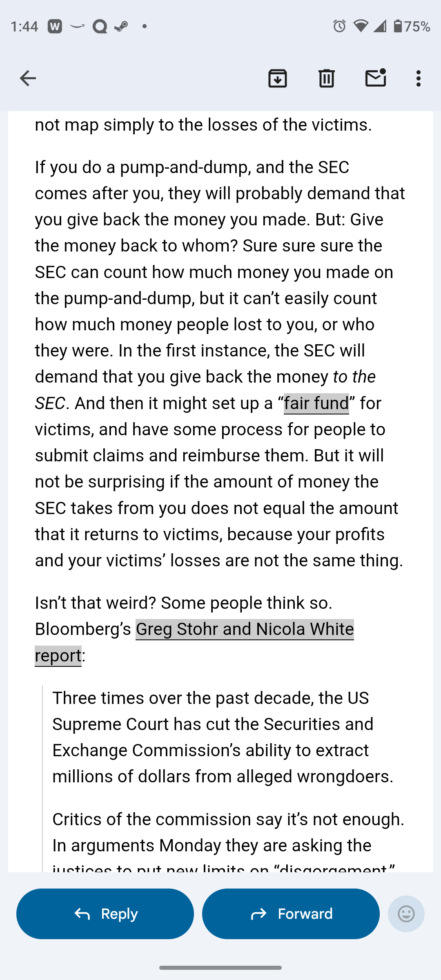Tap the Steam notification icon
Image resolution: width=441 pixels, height=980 pixels.
coord(121,27)
